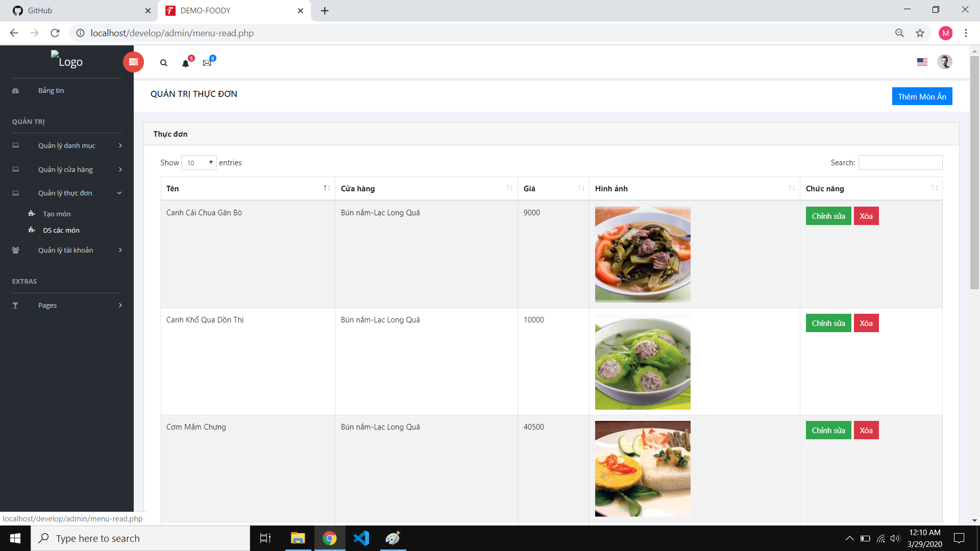
Task: Expand Pages menu
Action: [67, 305]
